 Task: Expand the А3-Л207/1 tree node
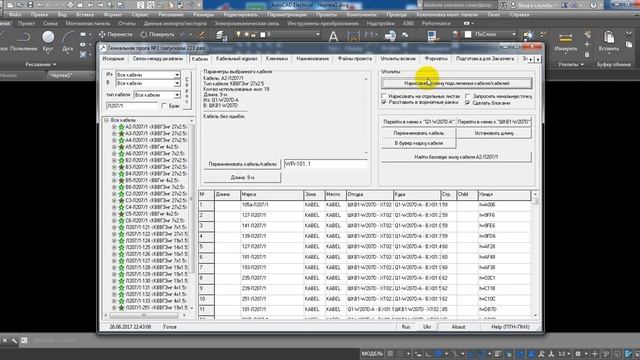pyautogui.click(x=114, y=133)
